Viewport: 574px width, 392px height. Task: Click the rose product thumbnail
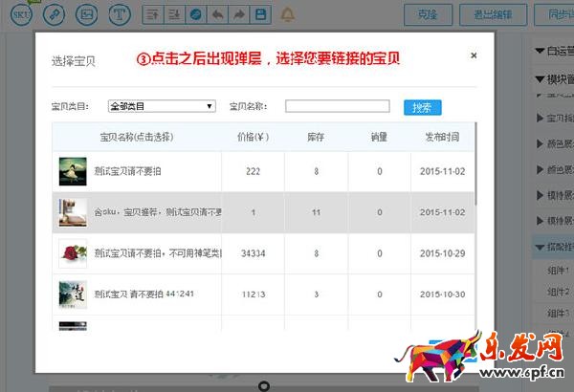point(73,253)
